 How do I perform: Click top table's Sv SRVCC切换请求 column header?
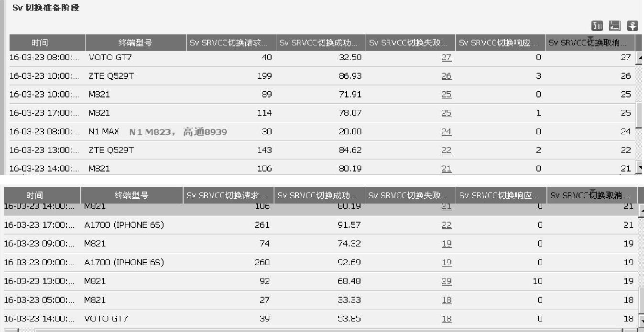(x=231, y=43)
